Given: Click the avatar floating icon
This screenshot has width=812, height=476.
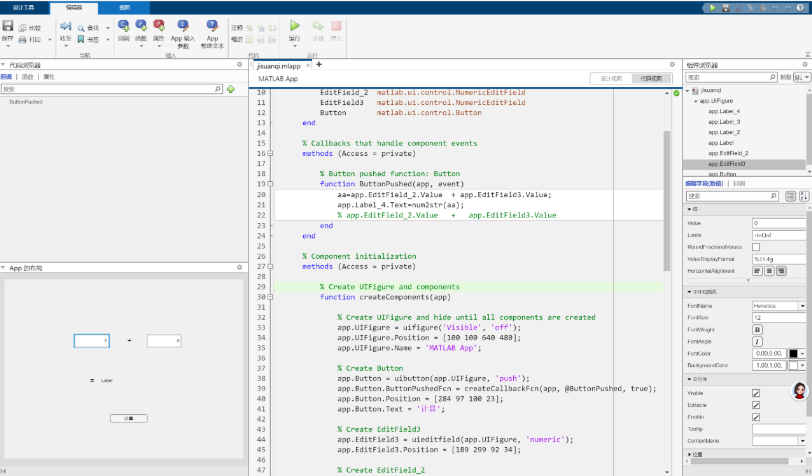Looking at the screenshot, I should [x=800, y=391].
